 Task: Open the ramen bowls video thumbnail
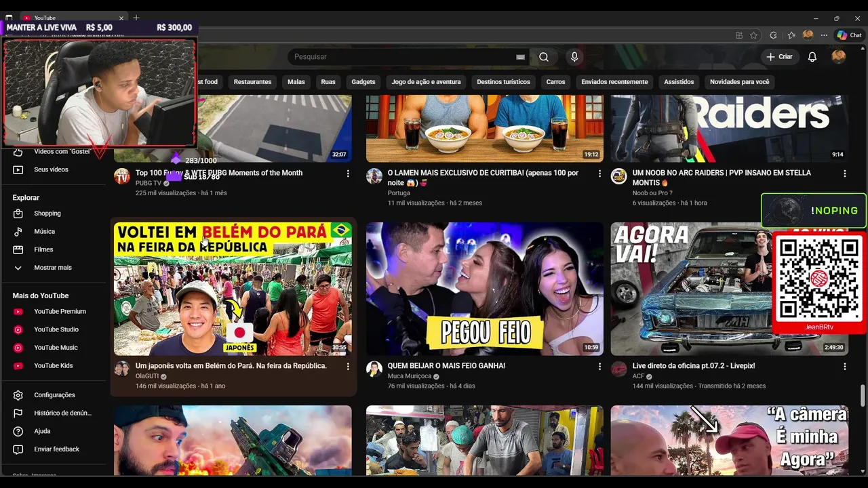click(485, 128)
